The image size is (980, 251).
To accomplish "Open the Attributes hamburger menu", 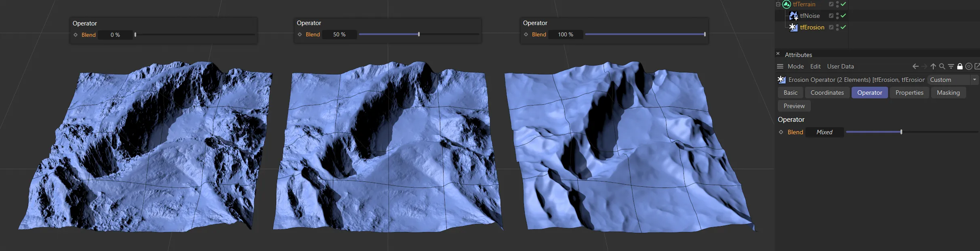I will coord(780,67).
